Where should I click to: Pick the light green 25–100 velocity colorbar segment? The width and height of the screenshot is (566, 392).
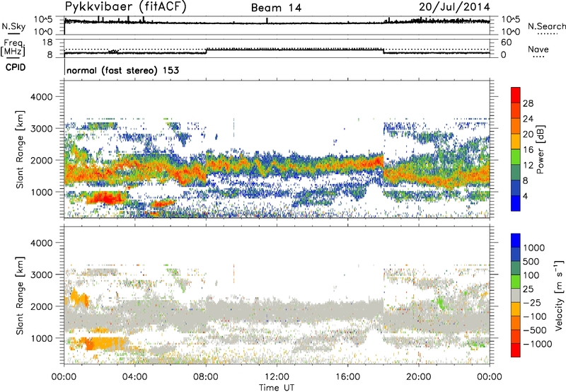tap(516, 282)
